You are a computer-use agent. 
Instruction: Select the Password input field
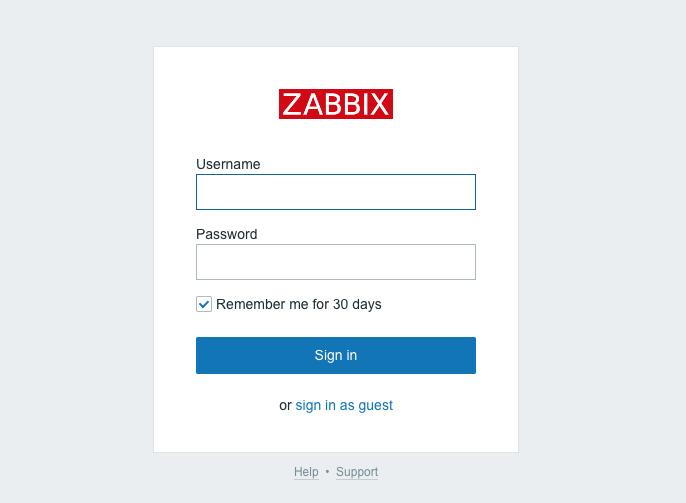(x=336, y=262)
